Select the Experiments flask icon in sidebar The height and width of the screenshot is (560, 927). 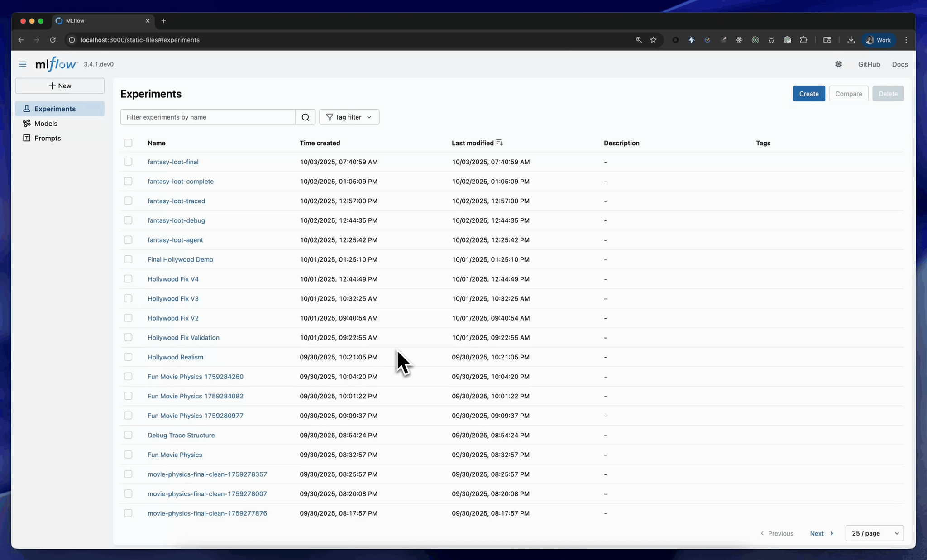(27, 109)
